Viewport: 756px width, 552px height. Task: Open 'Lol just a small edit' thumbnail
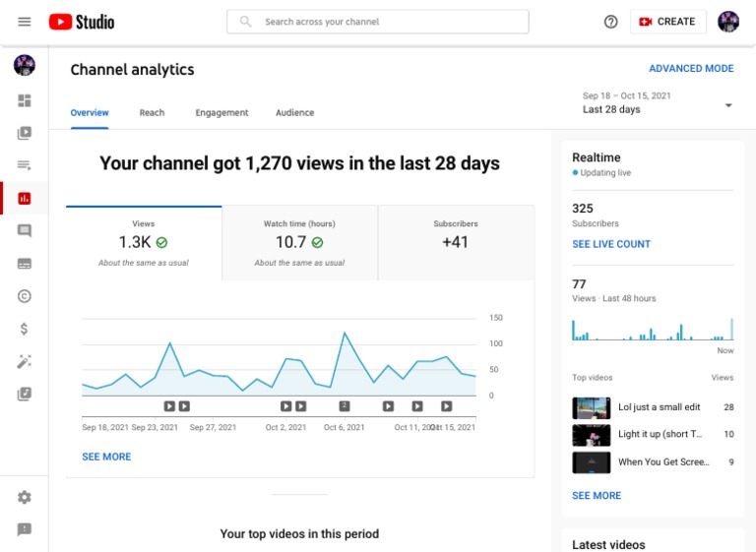coord(591,408)
